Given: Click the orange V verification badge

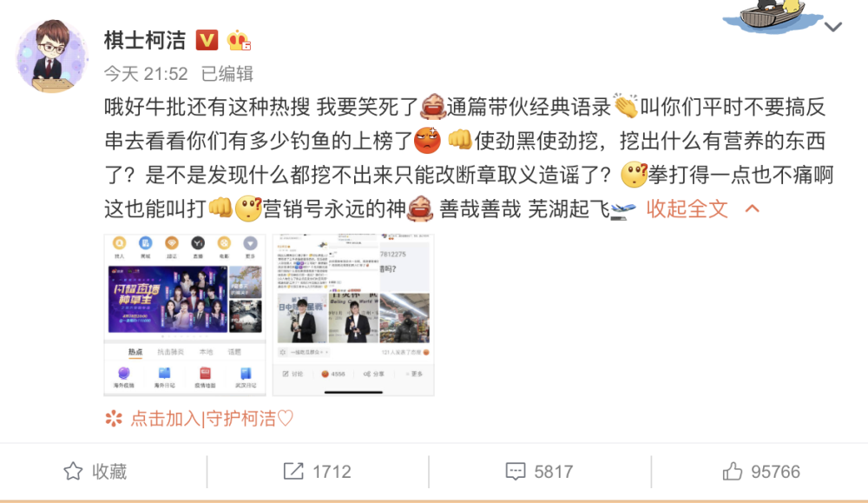Looking at the screenshot, I should 207,40.
